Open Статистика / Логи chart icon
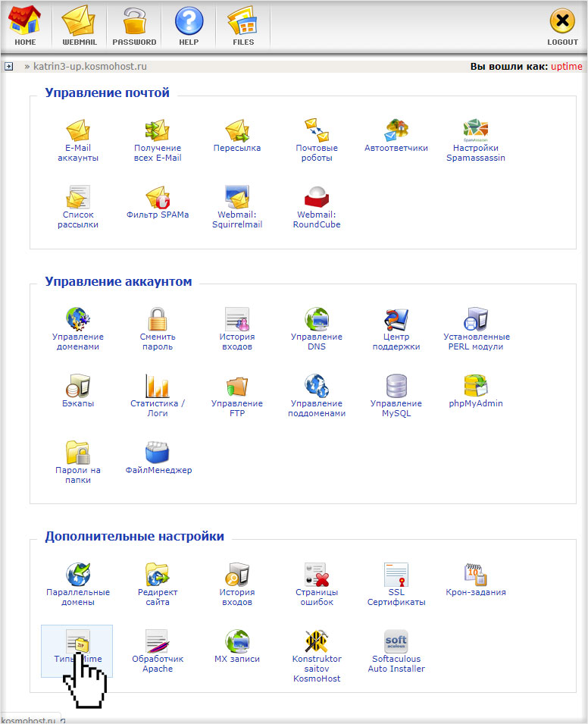The height and width of the screenshot is (724, 588). [158, 386]
